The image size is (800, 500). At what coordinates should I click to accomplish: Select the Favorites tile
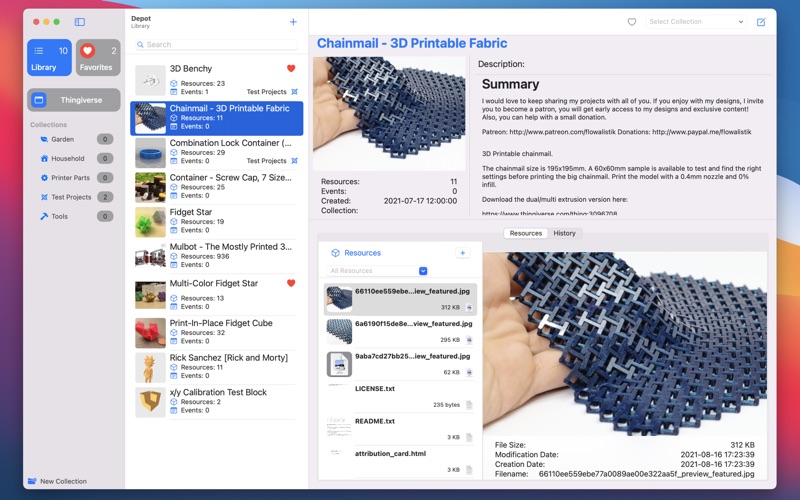pos(98,58)
